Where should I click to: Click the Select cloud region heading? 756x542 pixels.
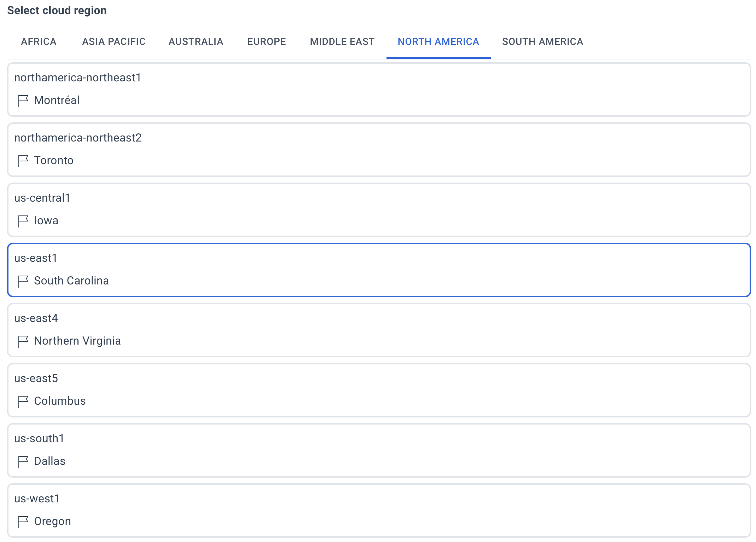click(x=57, y=11)
